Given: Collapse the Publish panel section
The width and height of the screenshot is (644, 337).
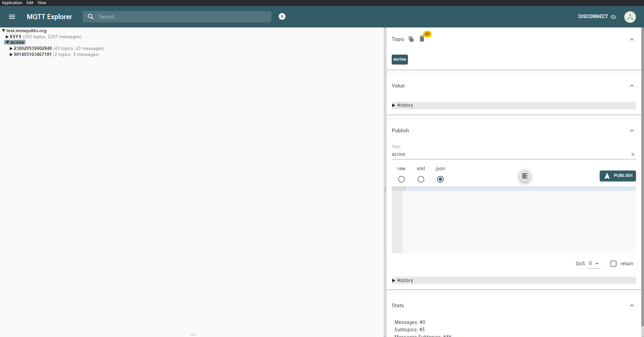Looking at the screenshot, I should 632,131.
